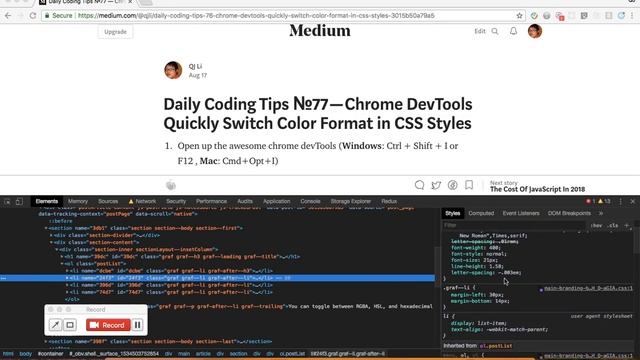The width and height of the screenshot is (640, 360).
Task: Click the author photo beside QJ Li
Action: coord(173,70)
